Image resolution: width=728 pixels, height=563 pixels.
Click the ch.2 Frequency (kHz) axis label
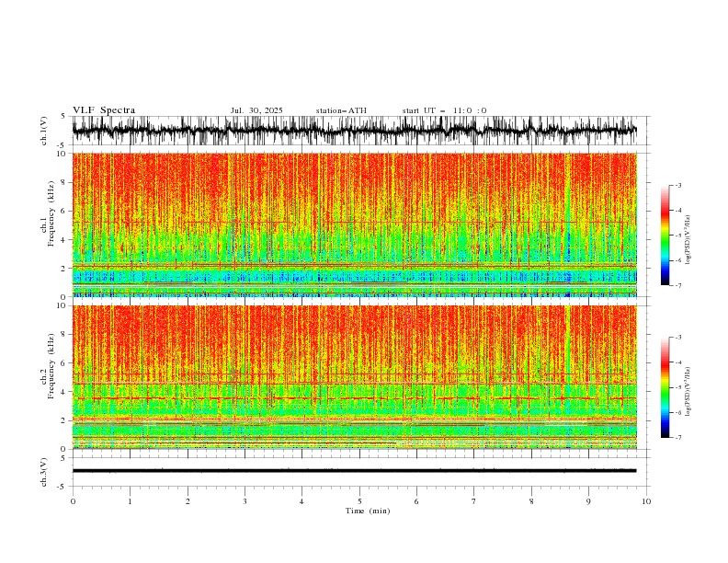tap(48, 366)
